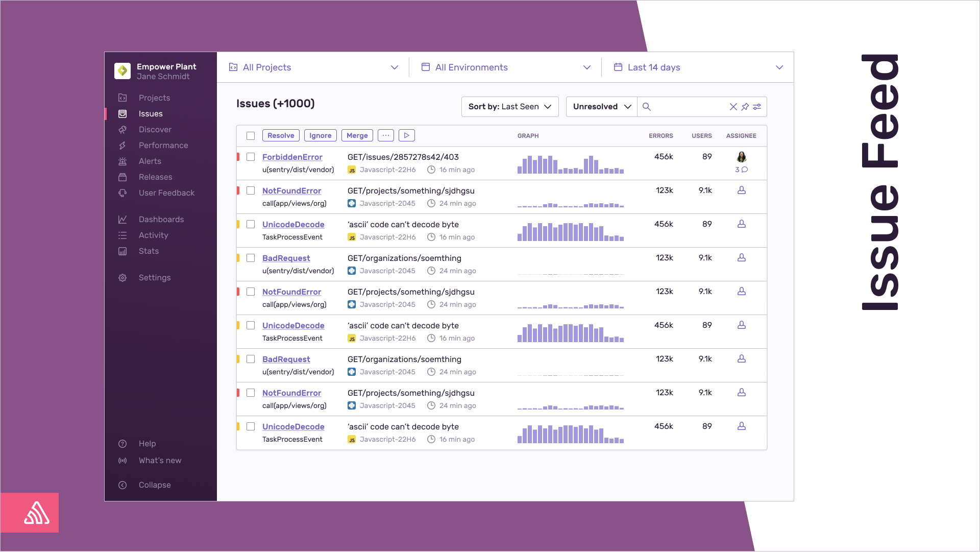Viewport: 980px width, 552px height.
Task: Toggle the select all issues checkbox
Action: point(251,136)
